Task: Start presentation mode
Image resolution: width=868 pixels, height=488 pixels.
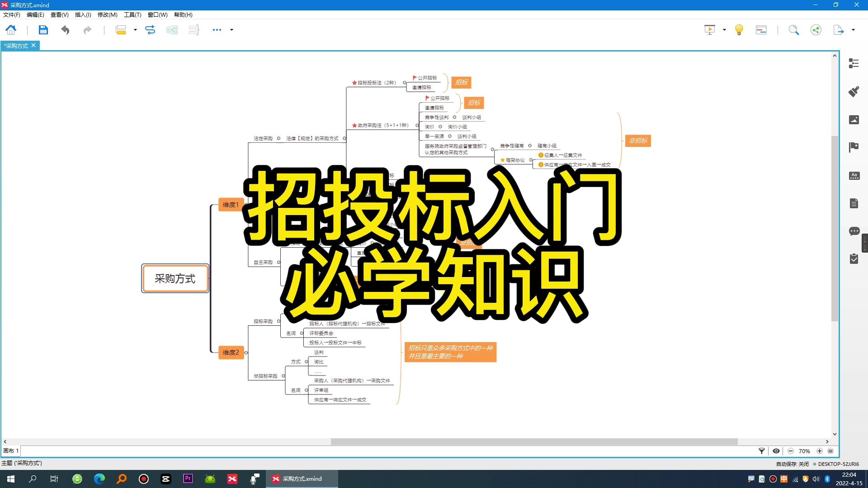Action: [710, 30]
